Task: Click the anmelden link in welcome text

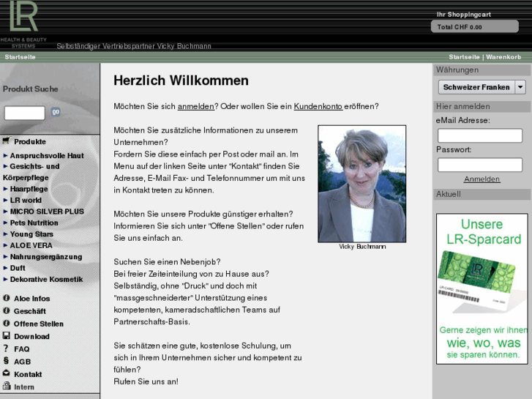Action: 196,106
